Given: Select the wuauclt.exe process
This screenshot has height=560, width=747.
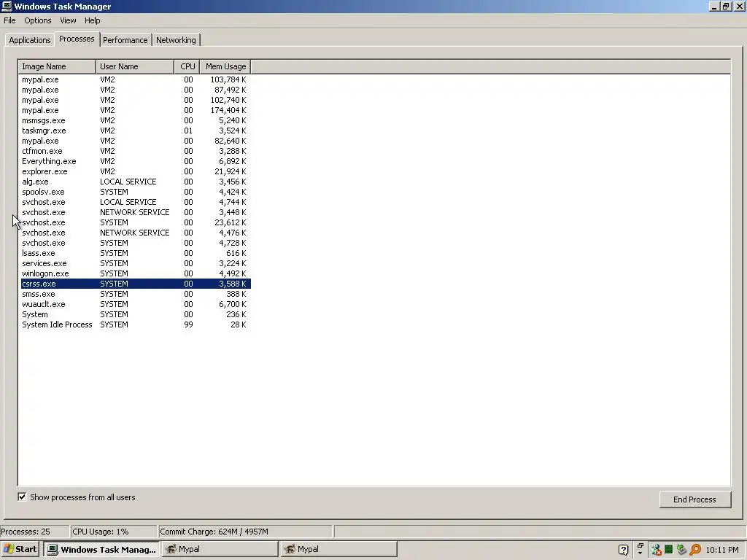Looking at the screenshot, I should pyautogui.click(x=135, y=304).
